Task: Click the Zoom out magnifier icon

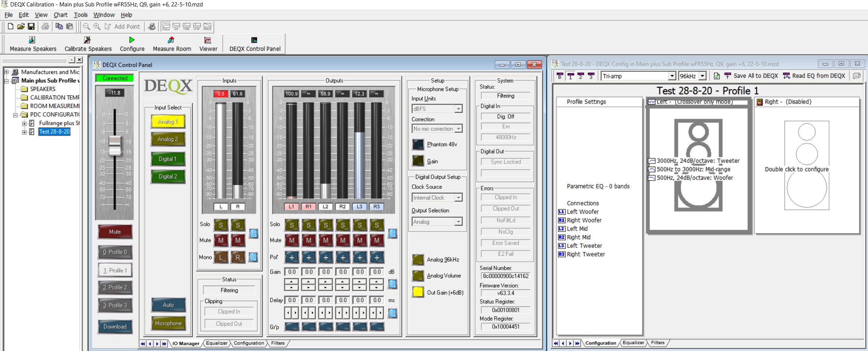Action: 87,26
